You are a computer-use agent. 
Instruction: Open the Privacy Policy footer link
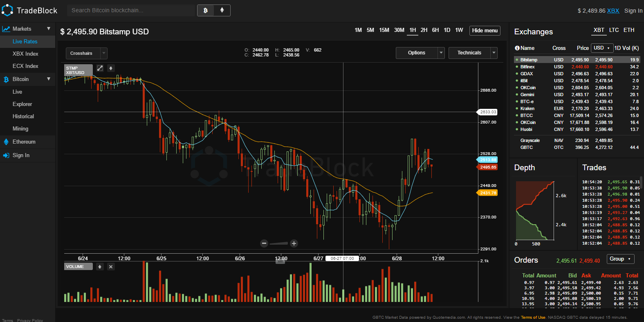point(30,320)
